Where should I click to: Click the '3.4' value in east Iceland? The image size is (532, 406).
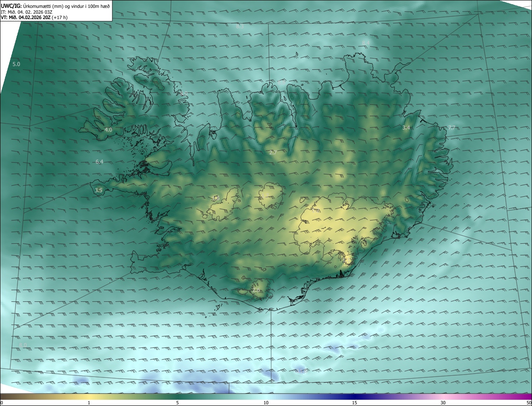pyautogui.click(x=406, y=128)
